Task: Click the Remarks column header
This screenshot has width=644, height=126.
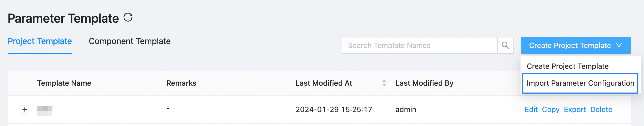Action: tap(181, 83)
